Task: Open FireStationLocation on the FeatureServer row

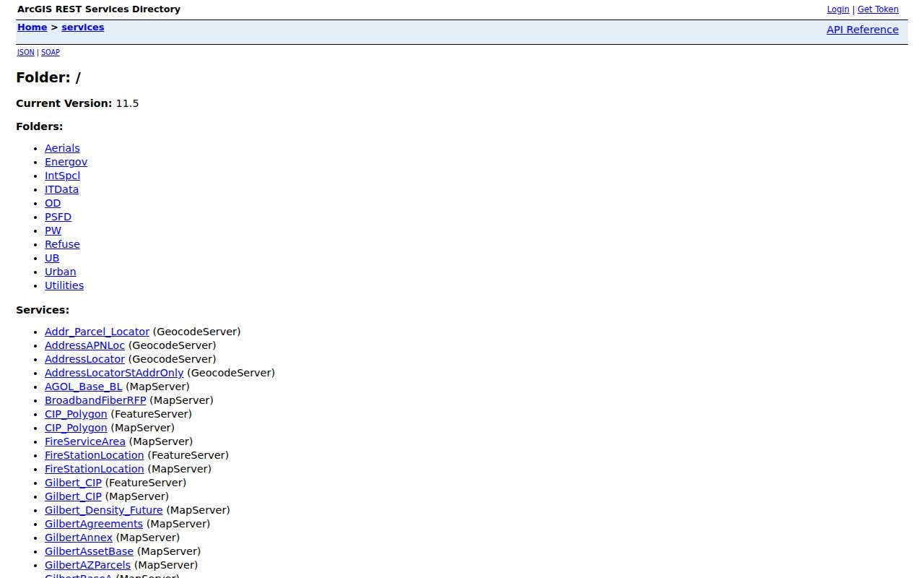Action: pos(95,455)
